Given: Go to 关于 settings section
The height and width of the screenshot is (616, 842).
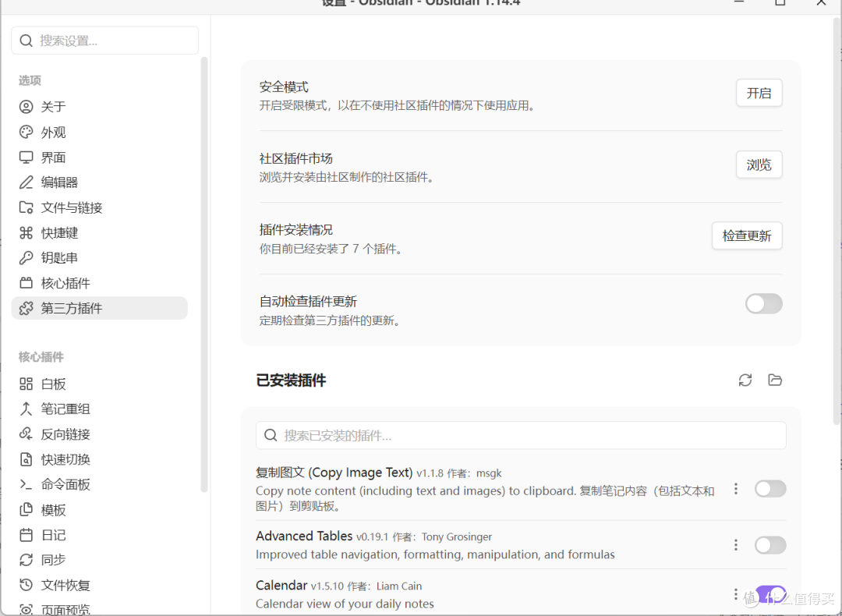Looking at the screenshot, I should click(99, 106).
